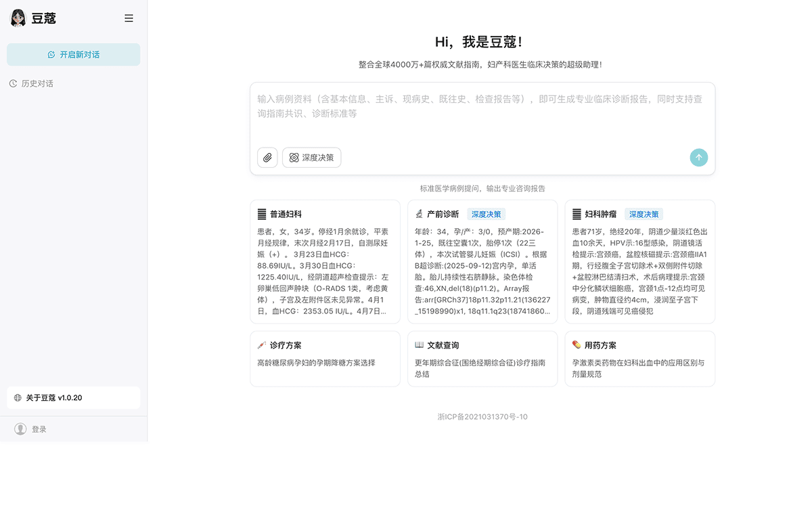Start a new conversation (开启新对话)
812x511 pixels.
point(74,55)
